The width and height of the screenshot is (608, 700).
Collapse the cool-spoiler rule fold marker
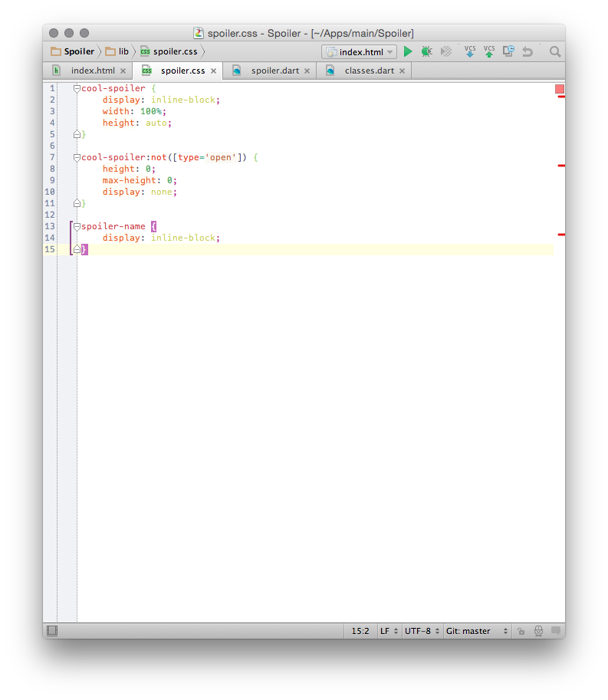77,88
